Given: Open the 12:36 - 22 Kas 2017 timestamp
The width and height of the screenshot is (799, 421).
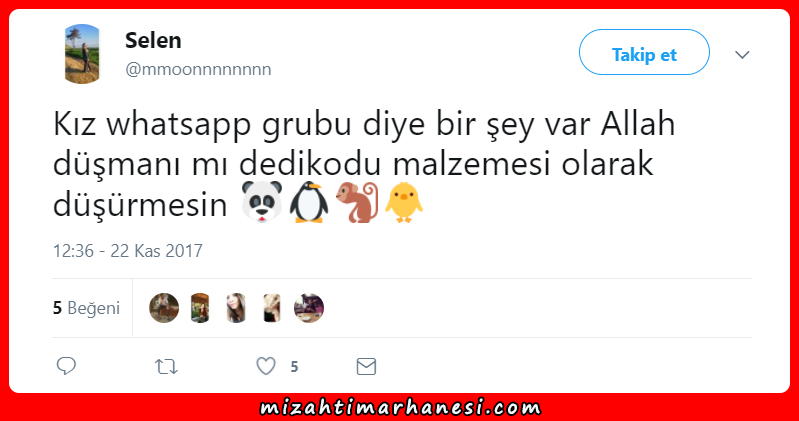Looking at the screenshot, I should [x=128, y=251].
